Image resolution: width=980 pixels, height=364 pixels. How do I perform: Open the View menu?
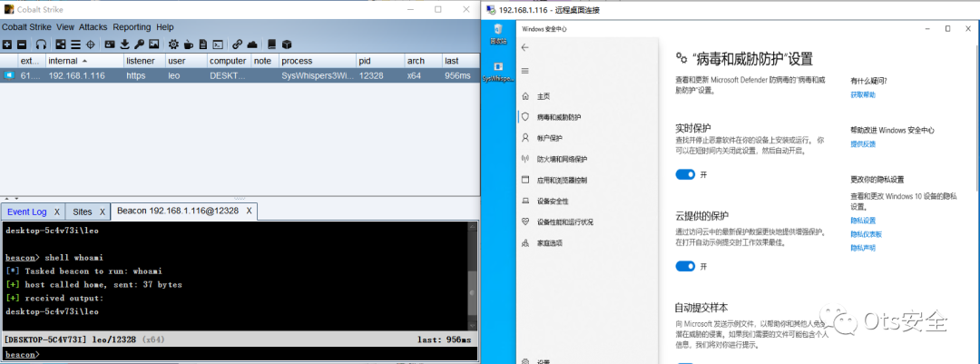(x=65, y=27)
